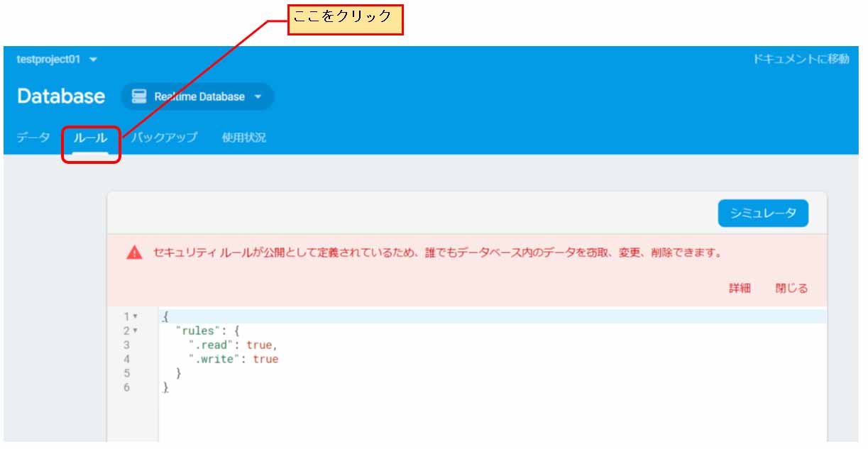Dismiss the warning with 閉じる
Screen dimensions: 868x449
(791, 288)
